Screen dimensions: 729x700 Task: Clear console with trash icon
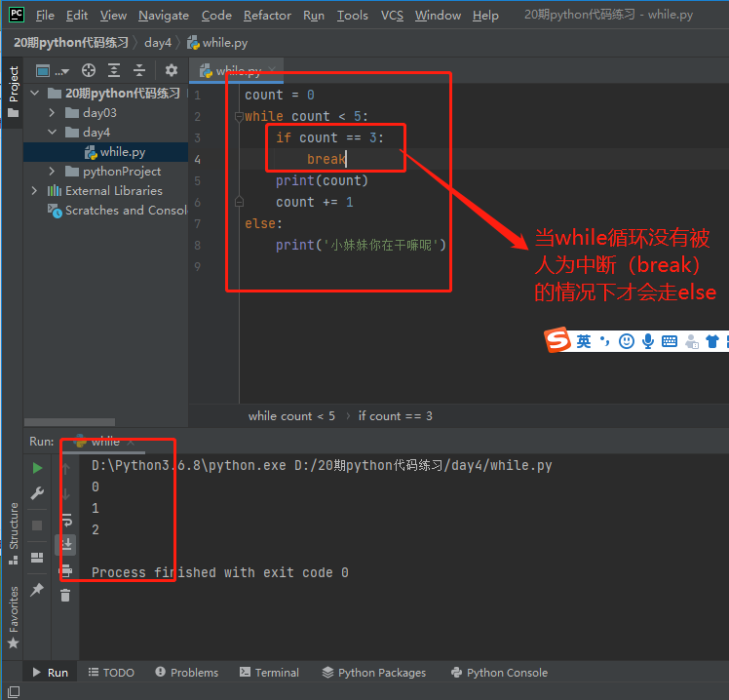click(x=65, y=596)
